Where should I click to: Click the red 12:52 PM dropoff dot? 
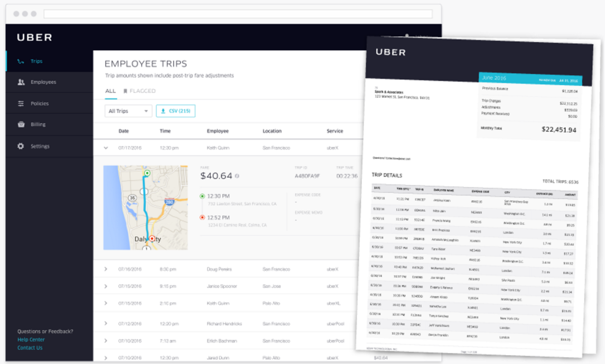tap(202, 218)
